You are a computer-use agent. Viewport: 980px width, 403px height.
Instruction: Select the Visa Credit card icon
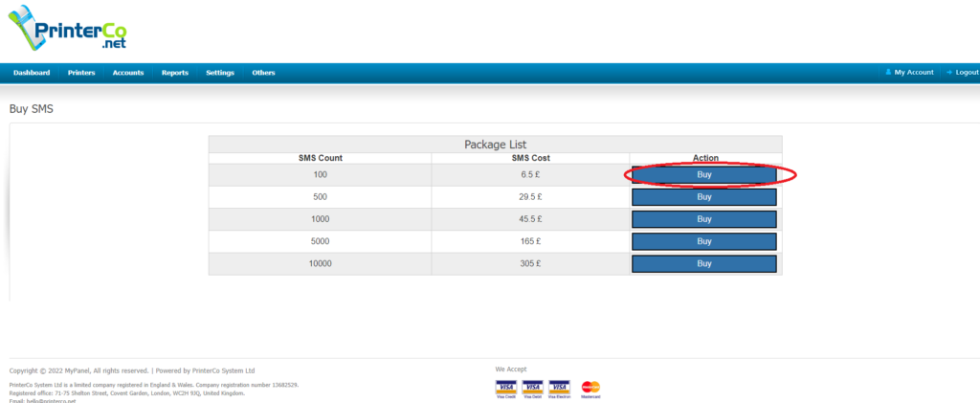pyautogui.click(x=505, y=390)
